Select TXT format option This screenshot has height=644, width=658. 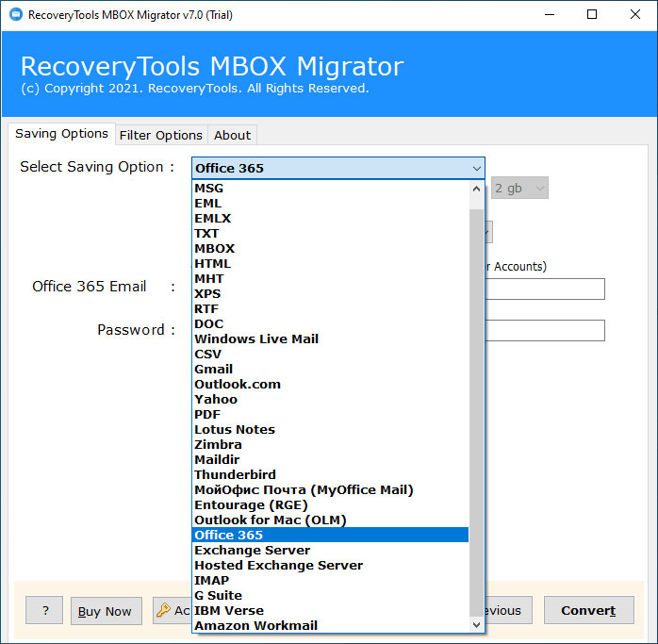pos(330,234)
